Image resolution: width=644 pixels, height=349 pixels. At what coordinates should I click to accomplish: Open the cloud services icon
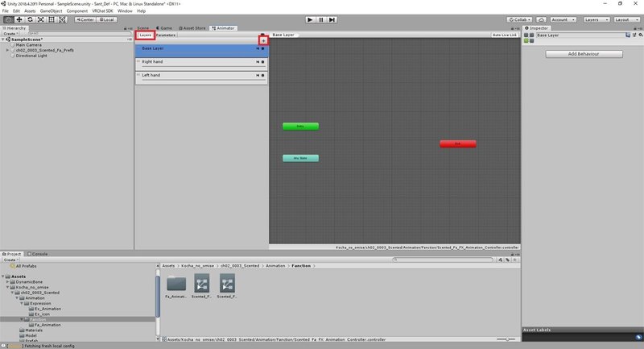(541, 19)
